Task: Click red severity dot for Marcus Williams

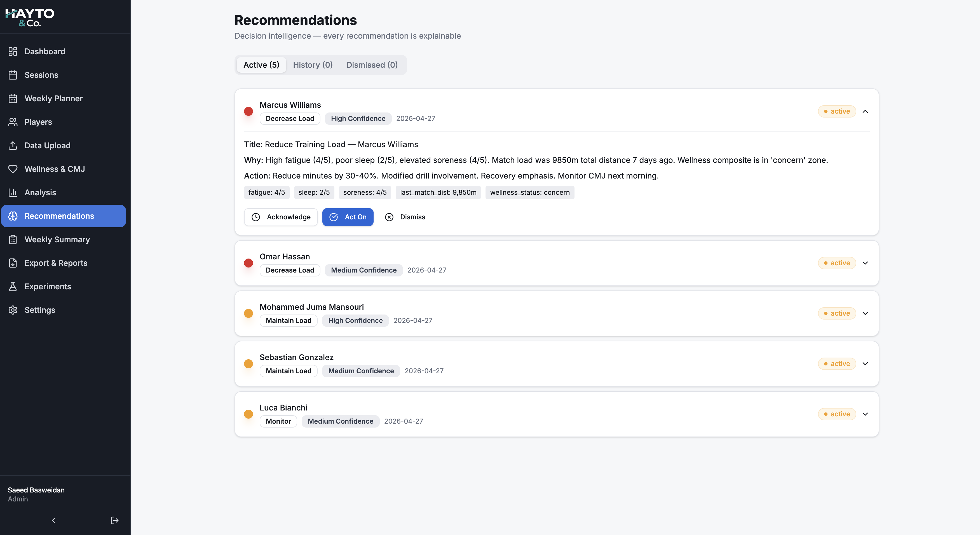Action: point(248,111)
